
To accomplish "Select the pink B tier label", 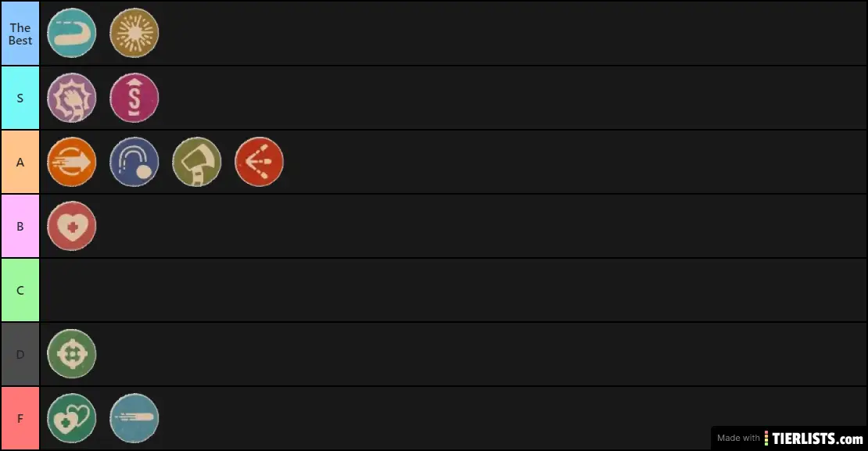I will coord(20,226).
